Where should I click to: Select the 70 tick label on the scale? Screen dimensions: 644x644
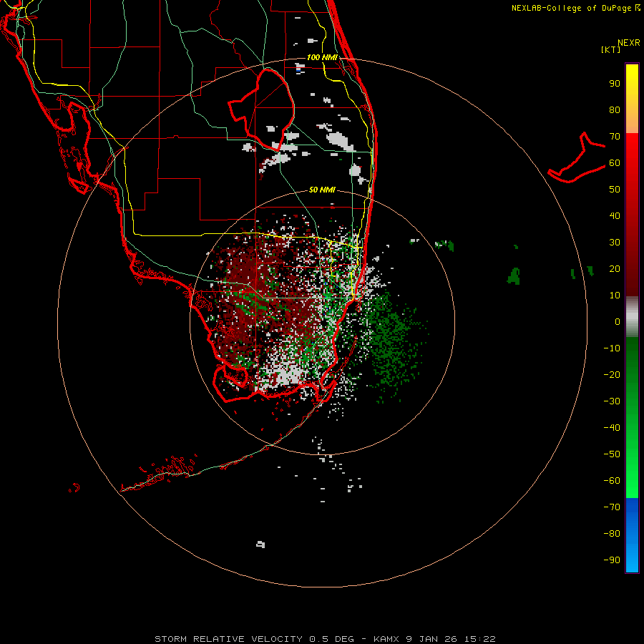point(615,137)
